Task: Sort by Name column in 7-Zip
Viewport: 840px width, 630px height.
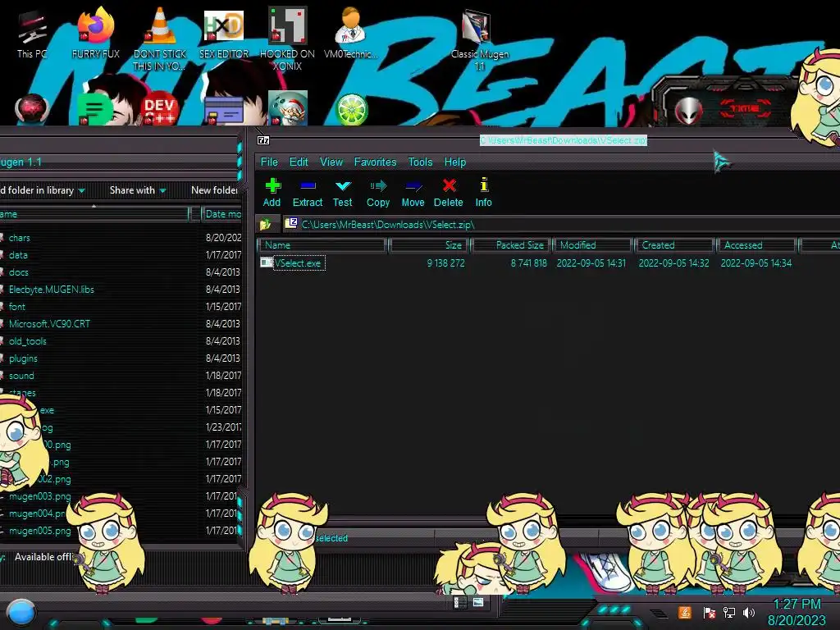Action: (x=322, y=244)
